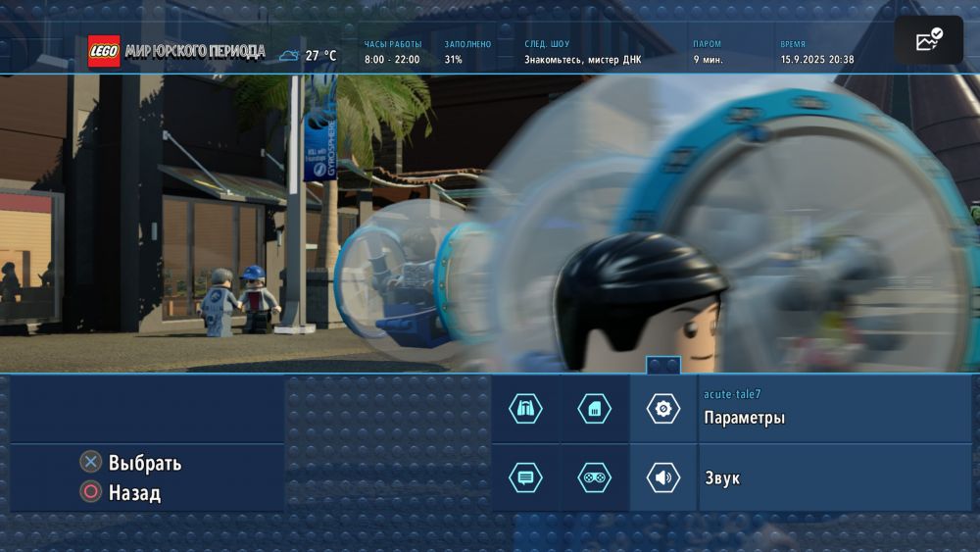Screen dimensions: 980x552
Task: Click the cloudy weather icon
Action: [289, 56]
